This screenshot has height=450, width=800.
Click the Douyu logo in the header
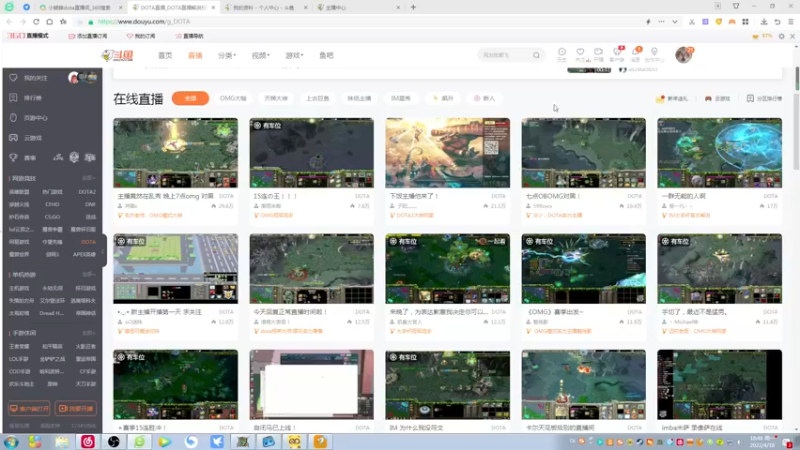(118, 55)
